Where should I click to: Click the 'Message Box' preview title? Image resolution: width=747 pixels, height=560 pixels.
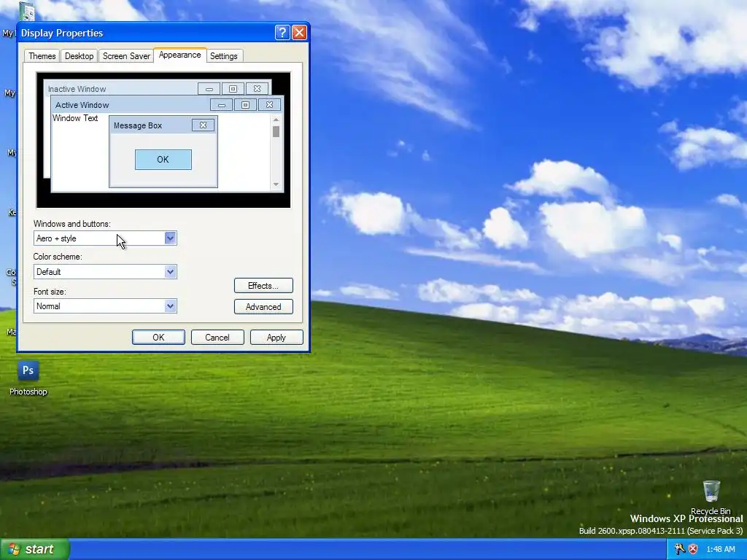pos(138,125)
